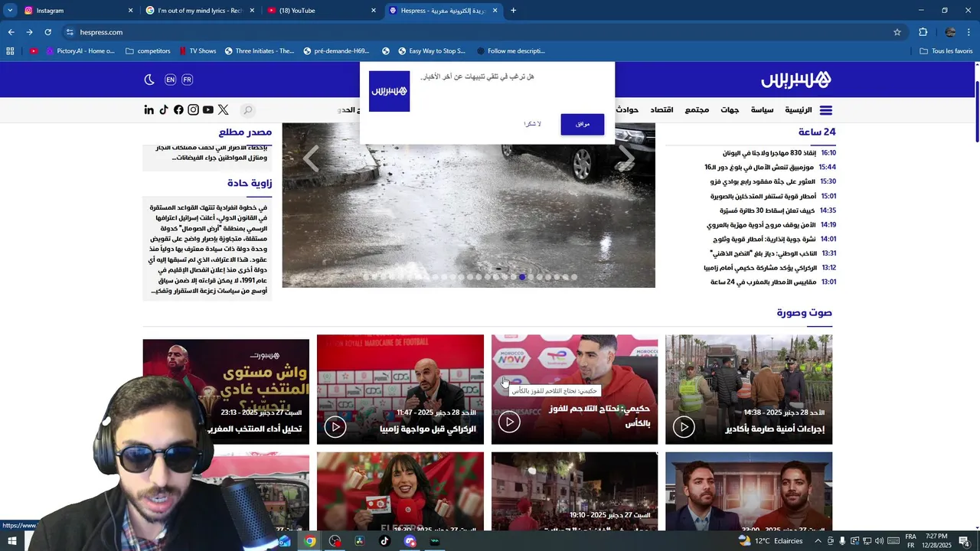
Task: Go to previous slide arrow in carousel
Action: (x=311, y=158)
